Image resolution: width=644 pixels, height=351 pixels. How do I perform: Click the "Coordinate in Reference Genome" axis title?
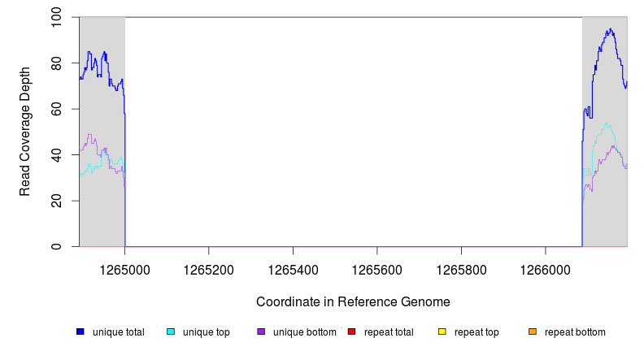pos(353,301)
